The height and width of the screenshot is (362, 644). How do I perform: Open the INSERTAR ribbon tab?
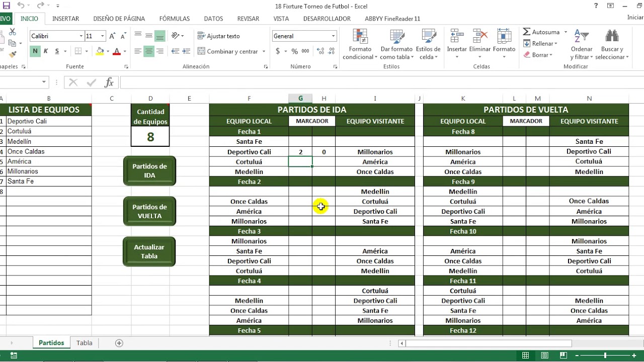pos(65,19)
